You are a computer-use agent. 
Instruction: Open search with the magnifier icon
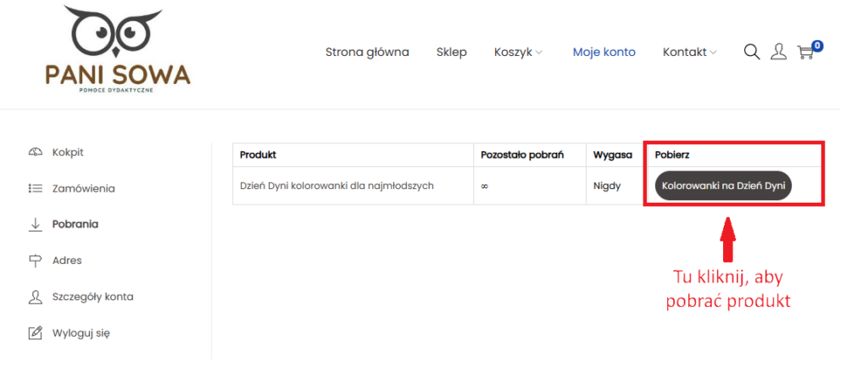pos(751,53)
